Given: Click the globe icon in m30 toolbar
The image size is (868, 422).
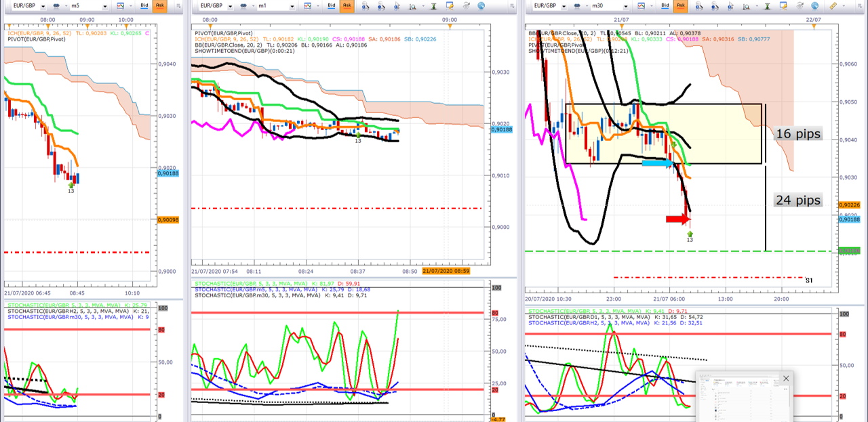Looking at the screenshot, I should tap(814, 5).
